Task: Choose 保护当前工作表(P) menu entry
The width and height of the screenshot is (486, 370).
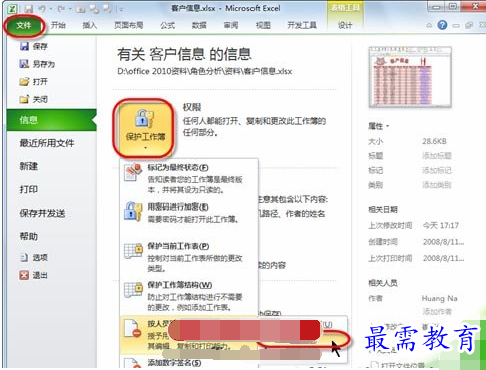Action: [x=189, y=257]
